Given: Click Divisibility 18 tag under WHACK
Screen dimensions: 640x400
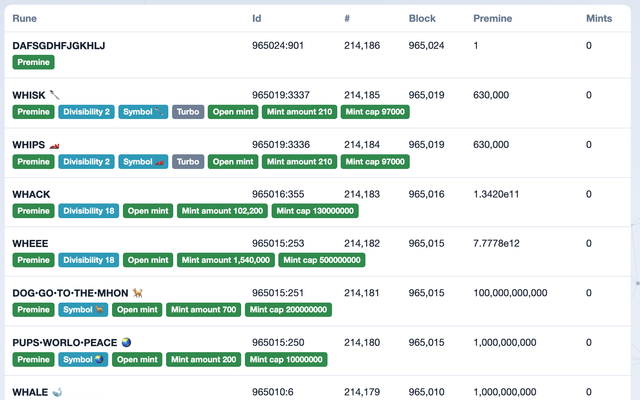Looking at the screenshot, I should [89, 211].
